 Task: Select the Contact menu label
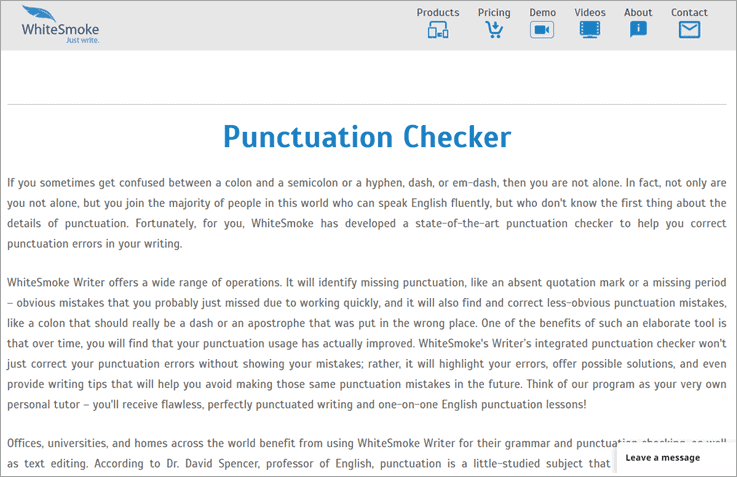(x=689, y=13)
